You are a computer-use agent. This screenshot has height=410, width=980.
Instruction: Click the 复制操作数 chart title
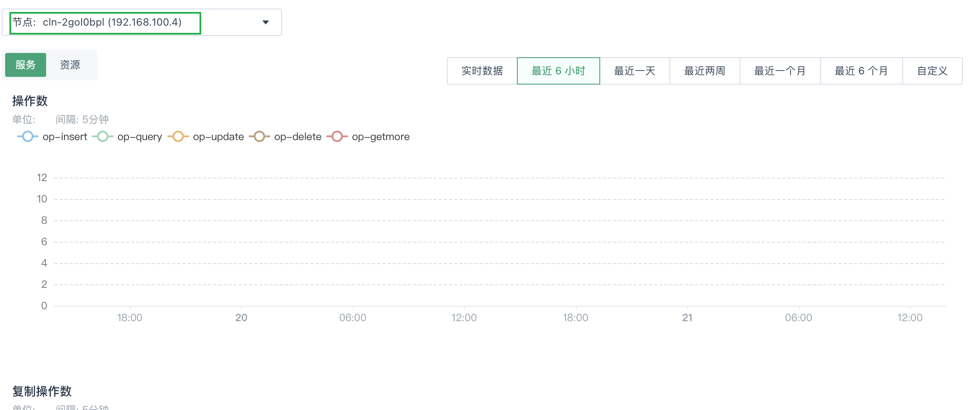[x=42, y=391]
